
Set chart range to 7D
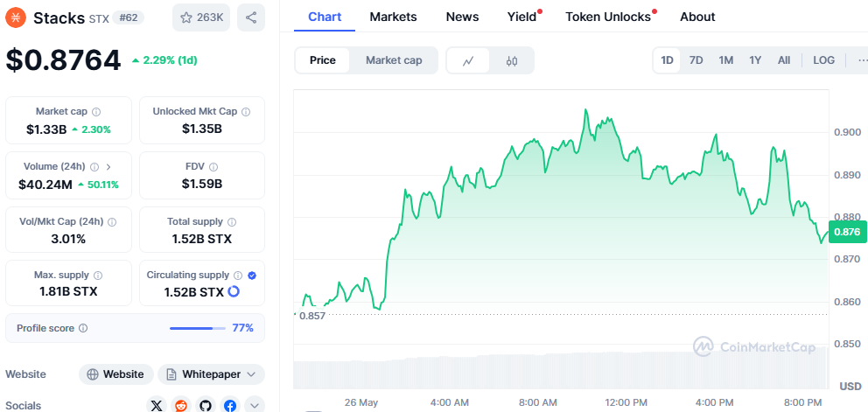pyautogui.click(x=696, y=60)
